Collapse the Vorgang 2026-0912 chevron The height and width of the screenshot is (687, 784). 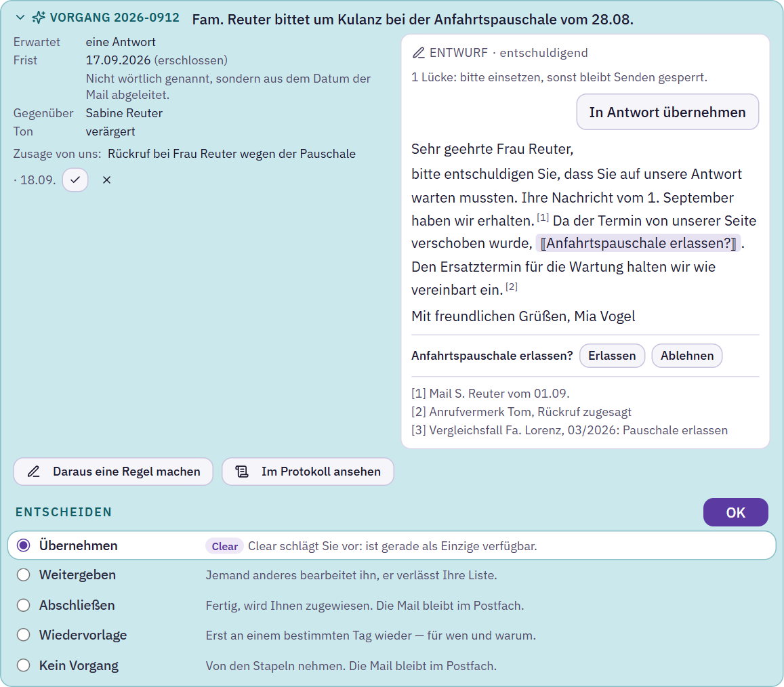click(20, 18)
